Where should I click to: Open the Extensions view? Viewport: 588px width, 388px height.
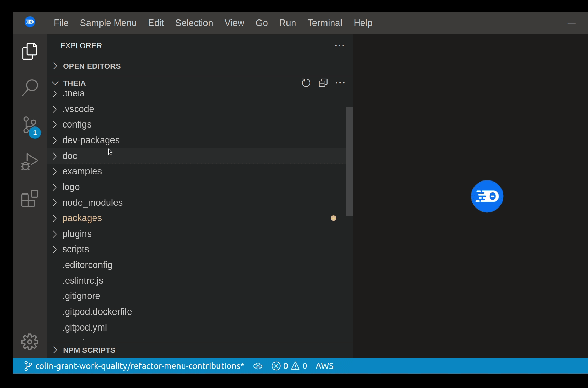coord(30,199)
